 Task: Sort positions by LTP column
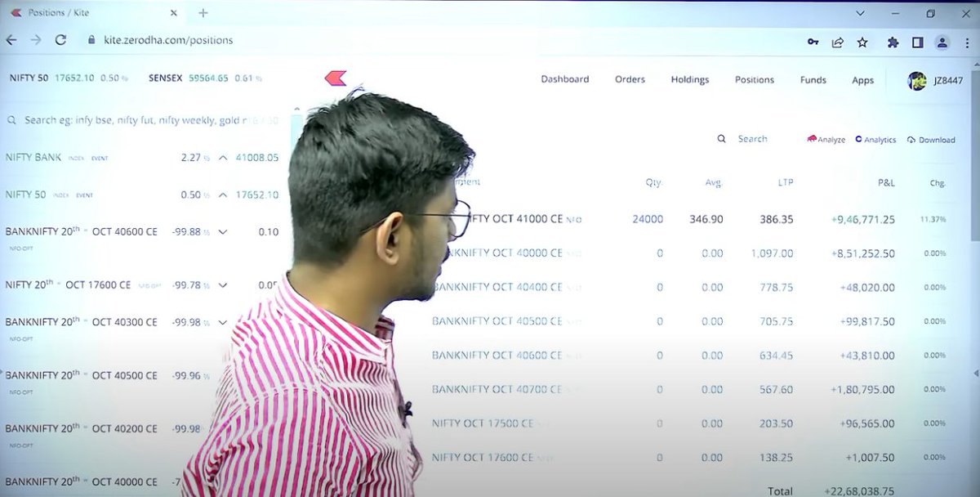[785, 183]
